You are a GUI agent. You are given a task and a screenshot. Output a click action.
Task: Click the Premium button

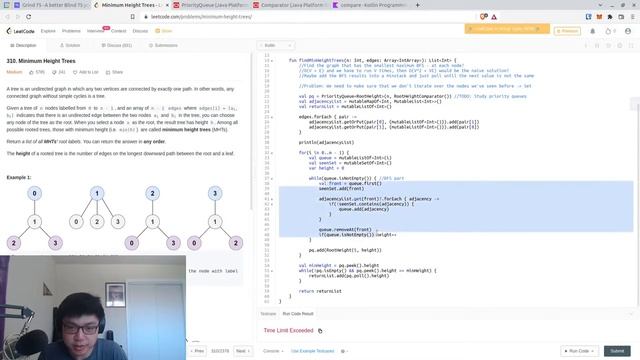[567, 31]
